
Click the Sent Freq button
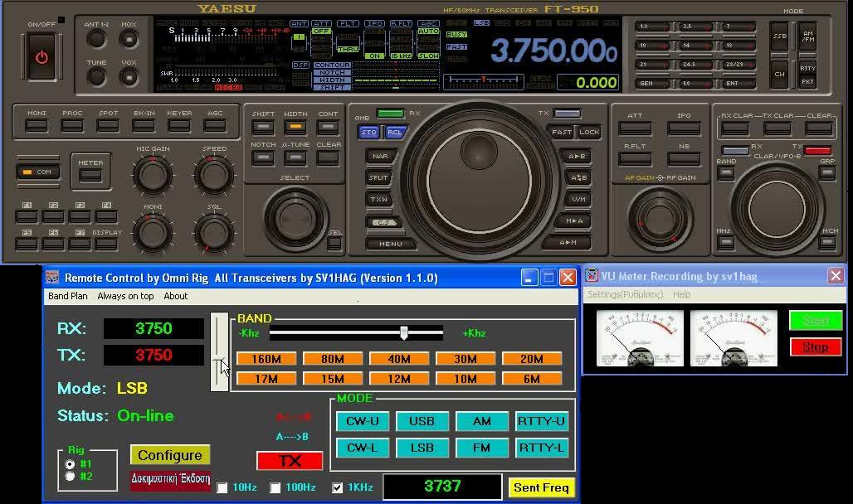(541, 487)
